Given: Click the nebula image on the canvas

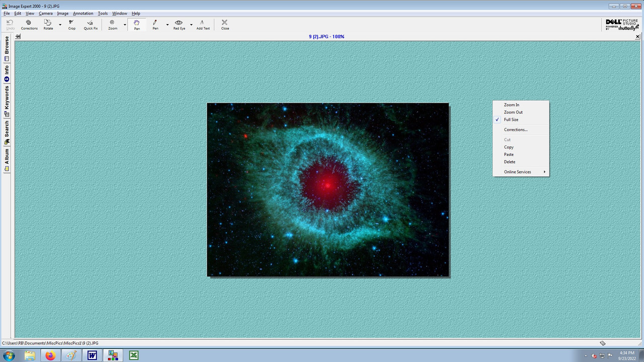Looking at the screenshot, I should click(328, 190).
